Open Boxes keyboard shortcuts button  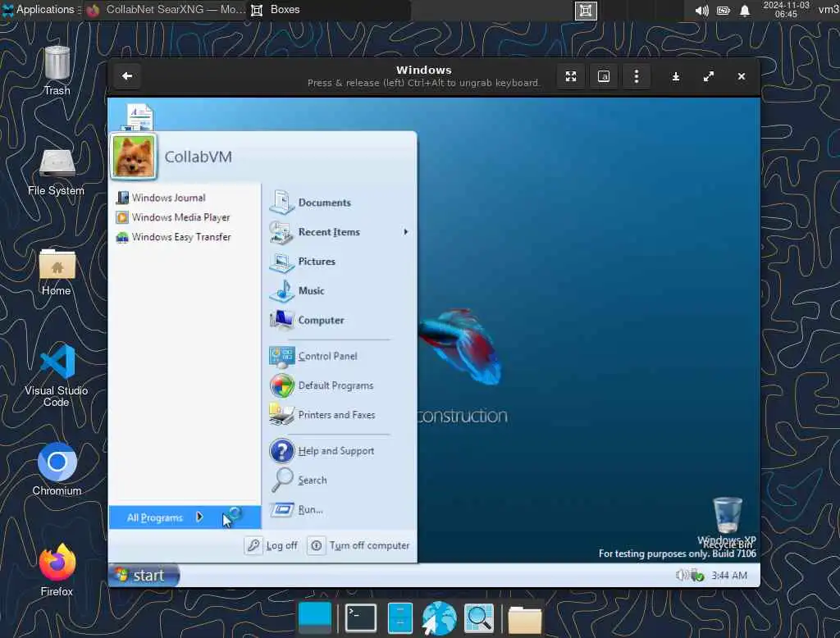tap(604, 76)
